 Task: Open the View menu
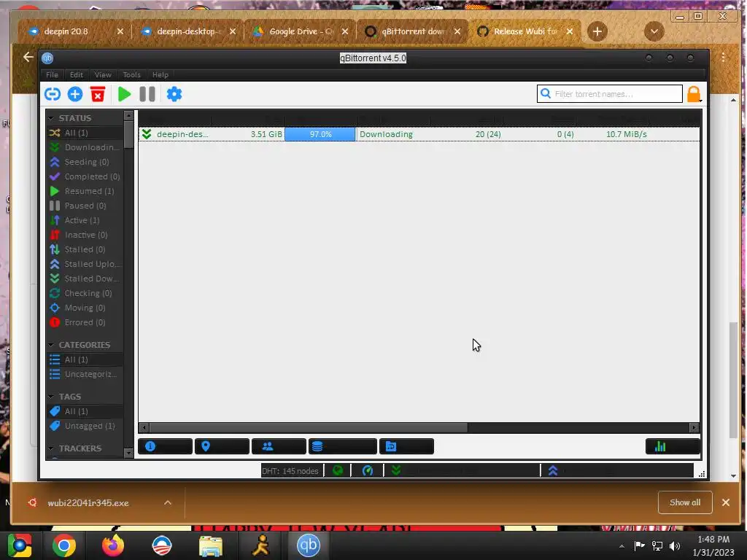point(102,75)
